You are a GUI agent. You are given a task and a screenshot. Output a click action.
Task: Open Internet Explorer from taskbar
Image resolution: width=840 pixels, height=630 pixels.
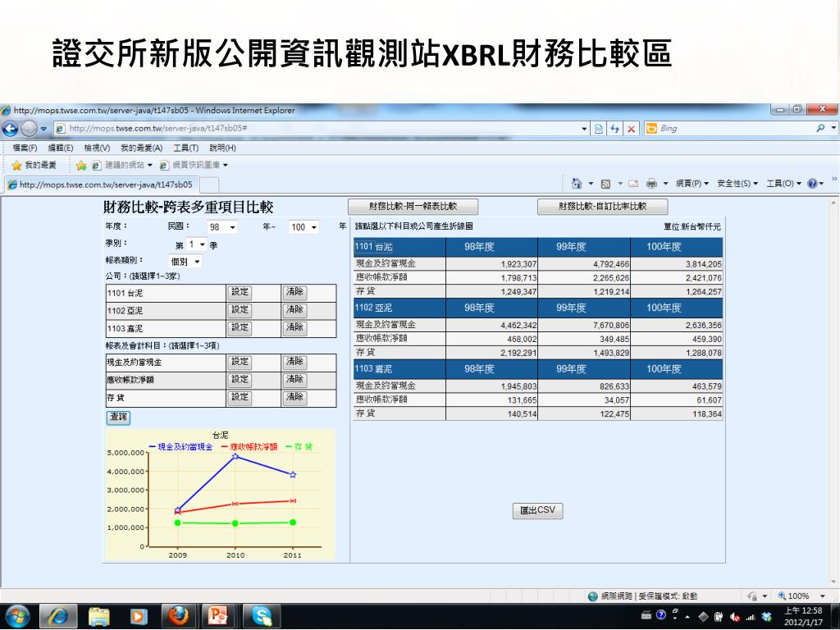tap(59, 617)
